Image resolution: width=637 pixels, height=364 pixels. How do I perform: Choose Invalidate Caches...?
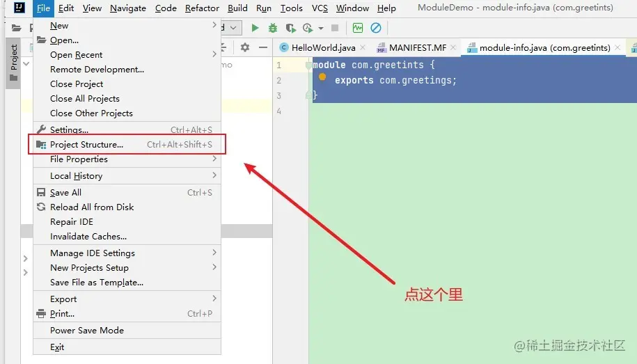click(127, 237)
